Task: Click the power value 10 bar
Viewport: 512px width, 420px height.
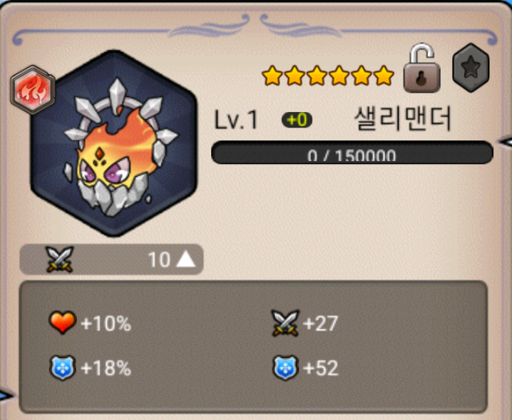Action: (112, 260)
